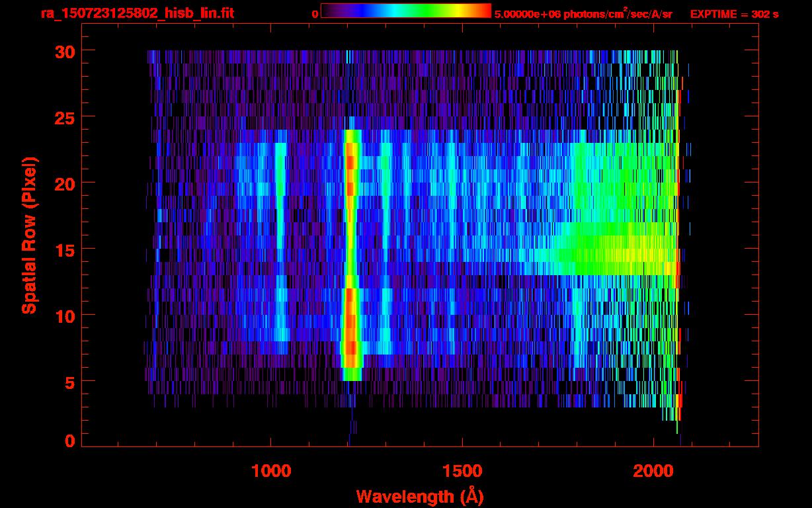This screenshot has width=812, height=508.
Task: Click the Spatial Row (Pixel) axis title
Action: [28, 235]
